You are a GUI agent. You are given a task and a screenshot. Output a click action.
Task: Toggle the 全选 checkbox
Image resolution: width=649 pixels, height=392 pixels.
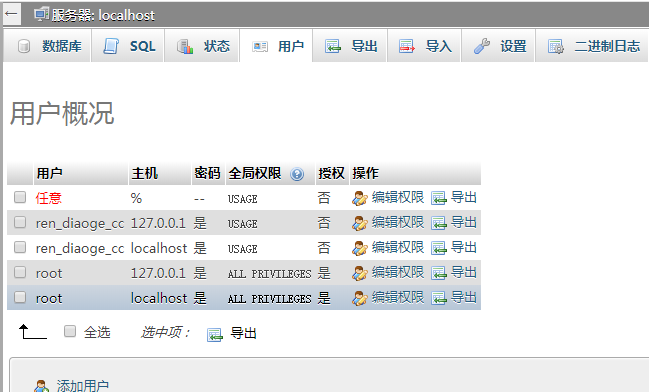tap(70, 331)
